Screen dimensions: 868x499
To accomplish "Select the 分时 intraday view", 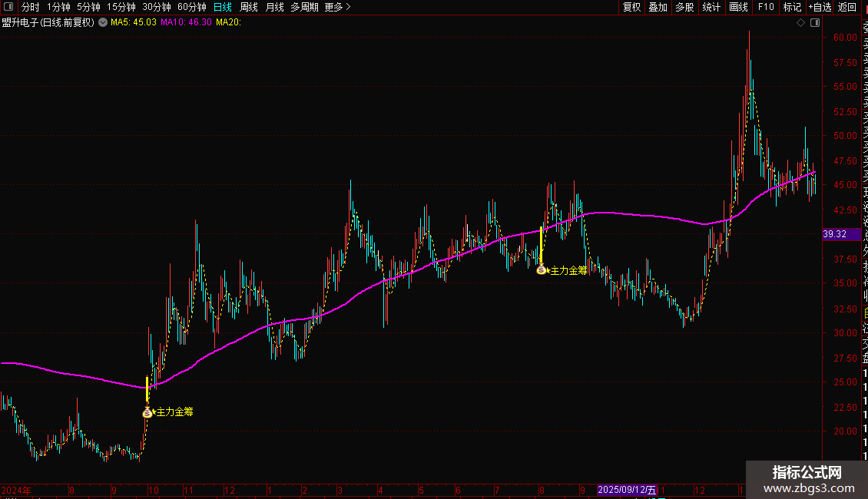I will point(31,7).
